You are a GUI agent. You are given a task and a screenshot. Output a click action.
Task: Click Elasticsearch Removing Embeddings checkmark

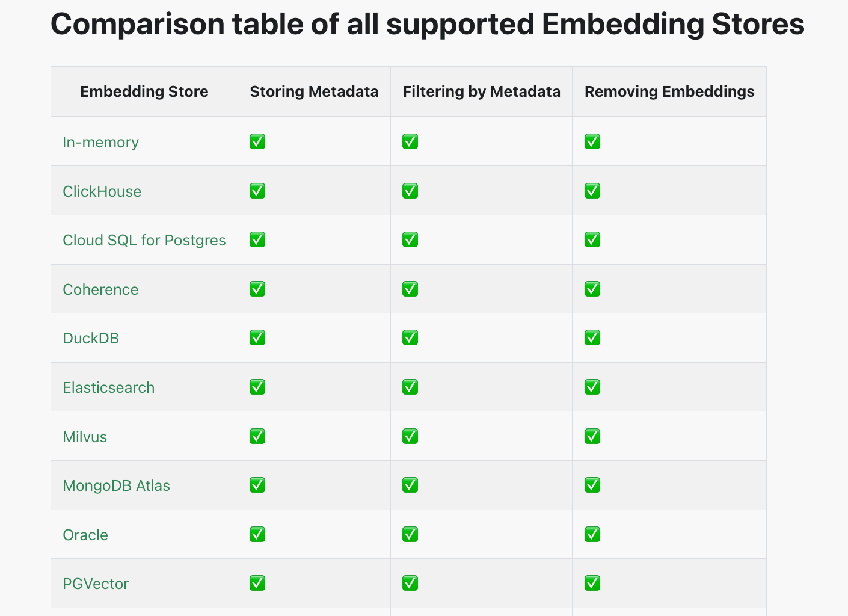pos(592,387)
